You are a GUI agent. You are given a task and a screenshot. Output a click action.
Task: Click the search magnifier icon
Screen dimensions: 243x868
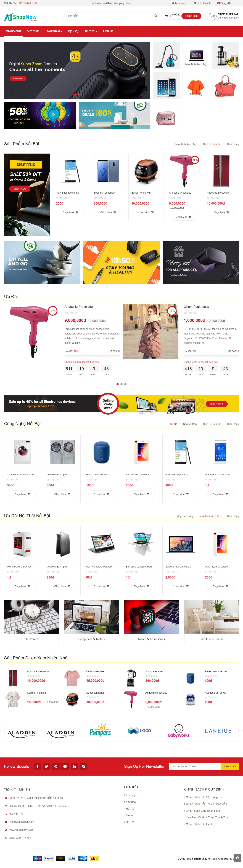click(x=155, y=16)
